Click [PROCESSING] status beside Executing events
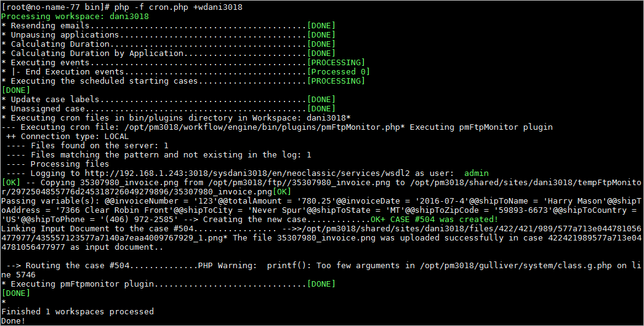Image resolution: width=644 pixels, height=326 pixels. pyautogui.click(x=336, y=63)
